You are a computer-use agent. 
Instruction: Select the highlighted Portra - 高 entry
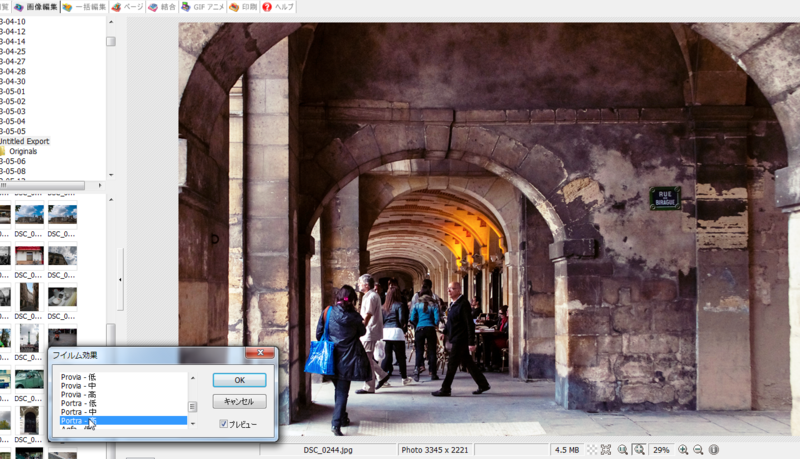(x=123, y=420)
